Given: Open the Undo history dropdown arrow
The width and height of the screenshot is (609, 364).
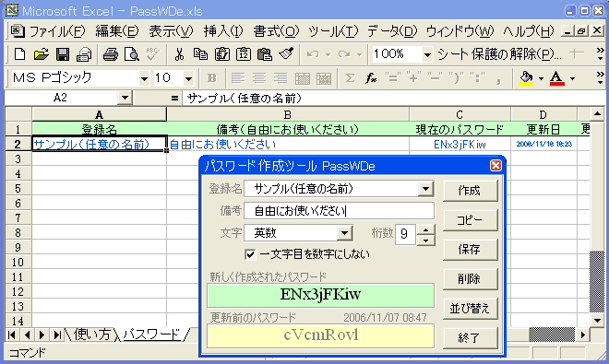Looking at the screenshot, I should coord(328,54).
